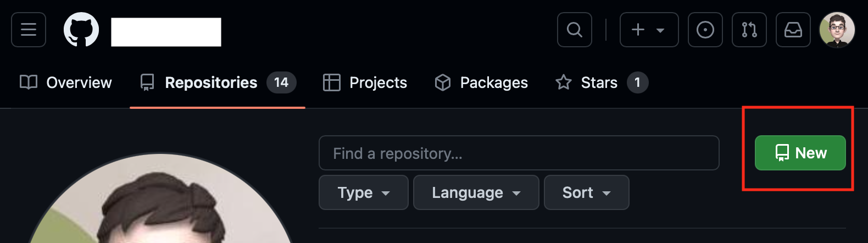Screen dimensions: 868x243
Task: Open the plus Create new dropdown
Action: point(649,30)
